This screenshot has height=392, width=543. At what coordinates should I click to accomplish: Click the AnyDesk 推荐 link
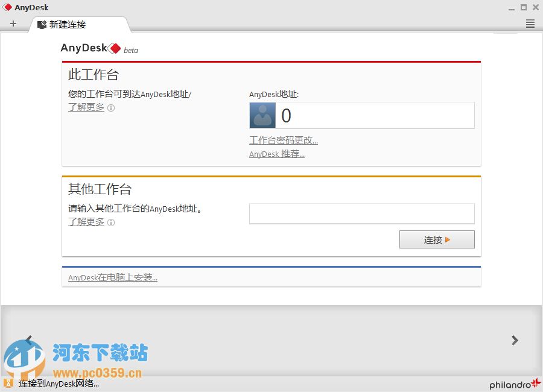tap(277, 154)
